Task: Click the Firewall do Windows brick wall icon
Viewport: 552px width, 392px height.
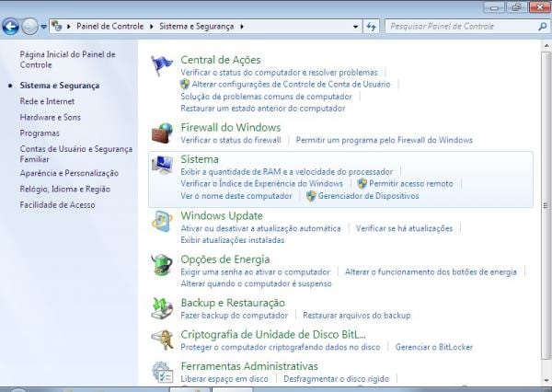Action: [162, 133]
